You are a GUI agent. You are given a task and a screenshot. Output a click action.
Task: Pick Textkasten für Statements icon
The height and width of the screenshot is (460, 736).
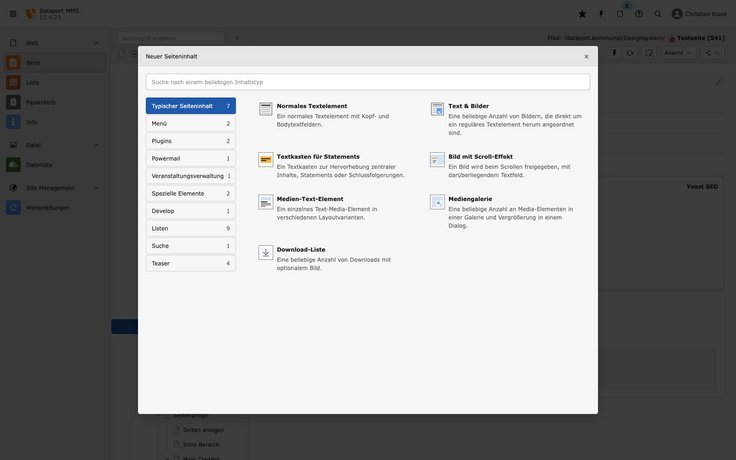266,159
